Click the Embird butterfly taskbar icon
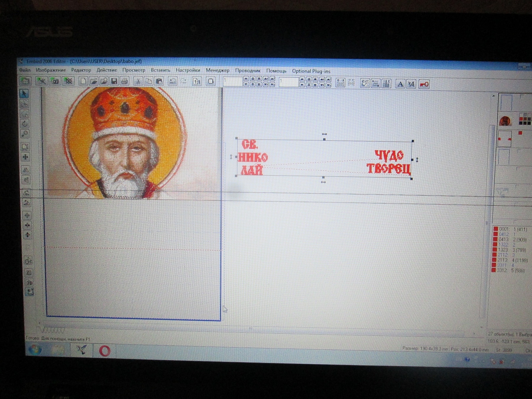The width and height of the screenshot is (532, 399). click(81, 350)
